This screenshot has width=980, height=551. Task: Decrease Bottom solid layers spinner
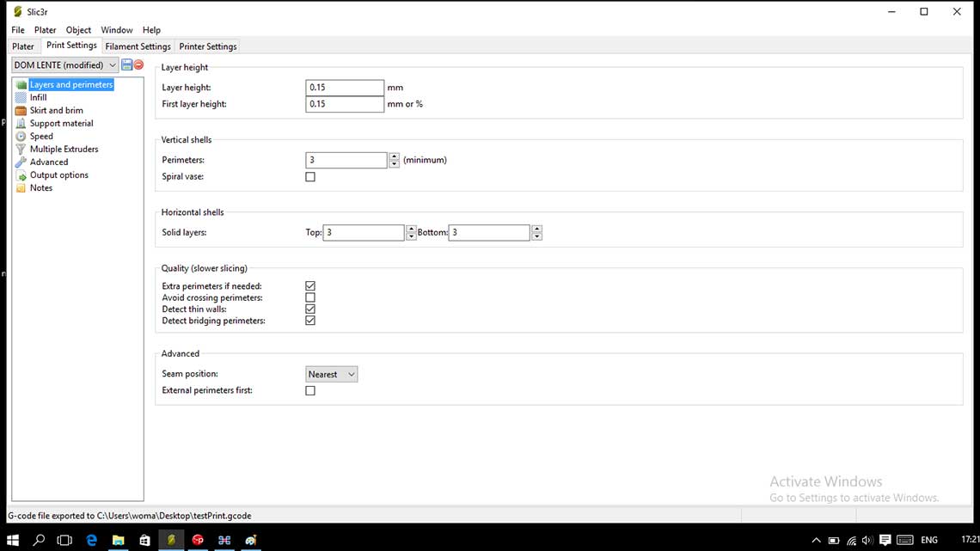537,236
